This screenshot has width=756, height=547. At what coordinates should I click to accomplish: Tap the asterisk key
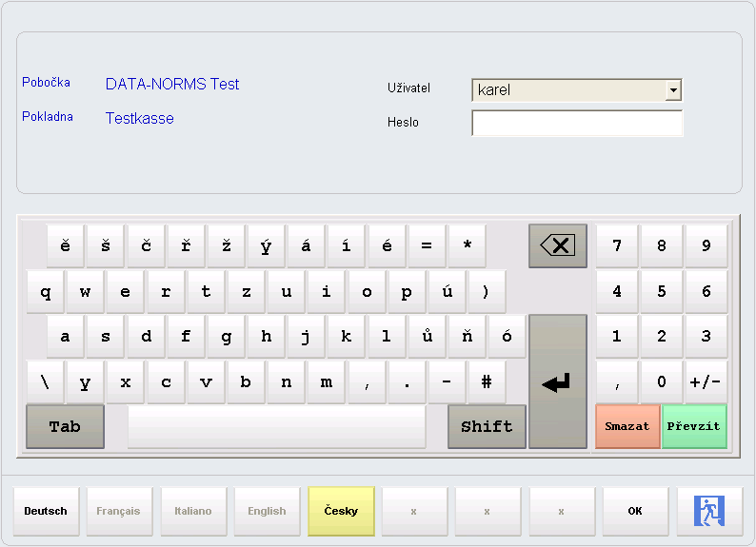click(468, 245)
